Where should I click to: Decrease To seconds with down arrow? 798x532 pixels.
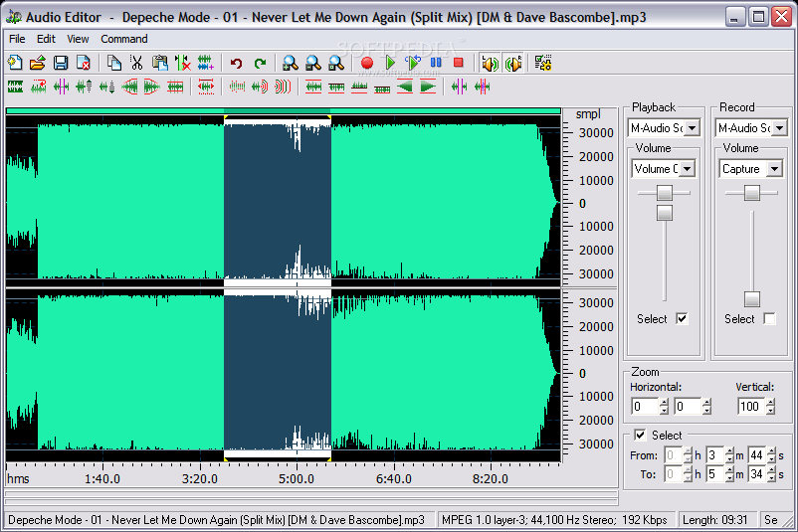click(x=771, y=478)
